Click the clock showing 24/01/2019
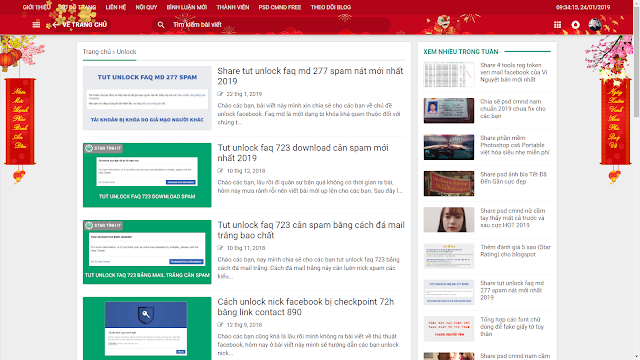Image resolution: width=640 pixels, height=360 pixels. 583,7
